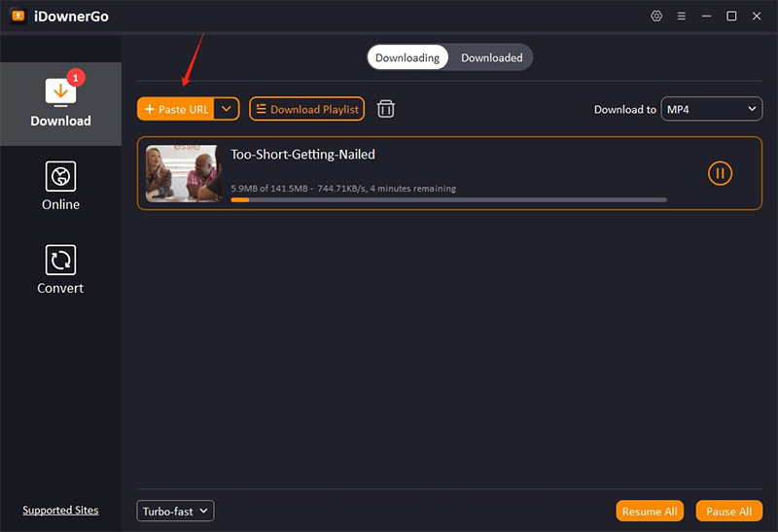Click the red notification badge on Download
This screenshot has height=532, width=778.
click(x=78, y=77)
